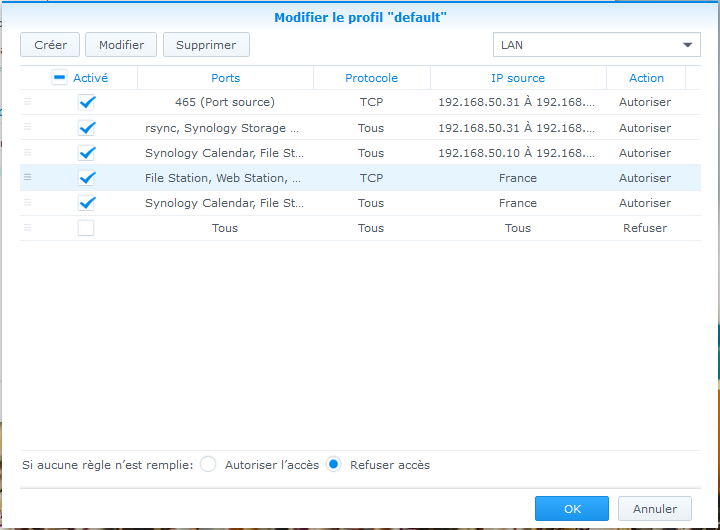
Task: Uncheck the Synology Calendar rule with Tous protocol and France source
Action: click(86, 203)
